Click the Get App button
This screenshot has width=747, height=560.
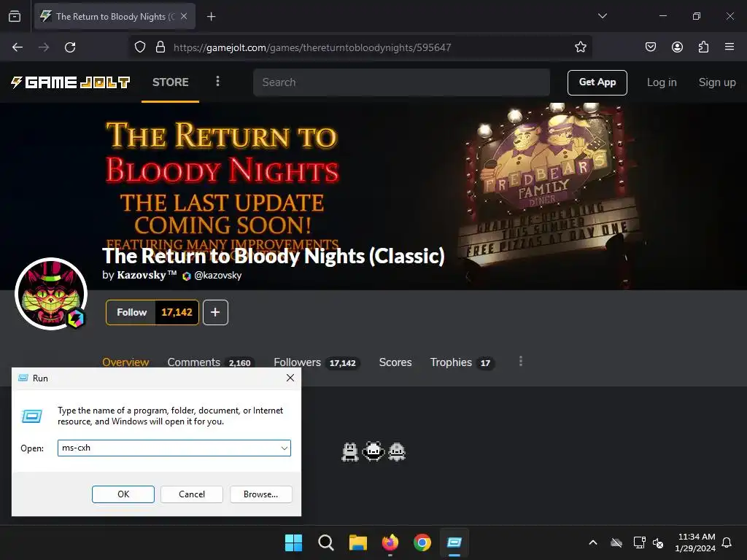597,82
